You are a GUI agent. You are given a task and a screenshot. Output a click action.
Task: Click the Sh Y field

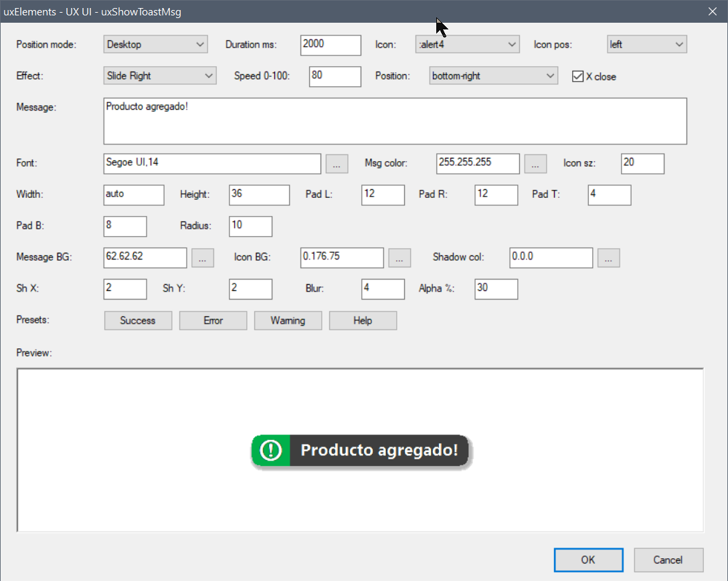[x=250, y=289]
